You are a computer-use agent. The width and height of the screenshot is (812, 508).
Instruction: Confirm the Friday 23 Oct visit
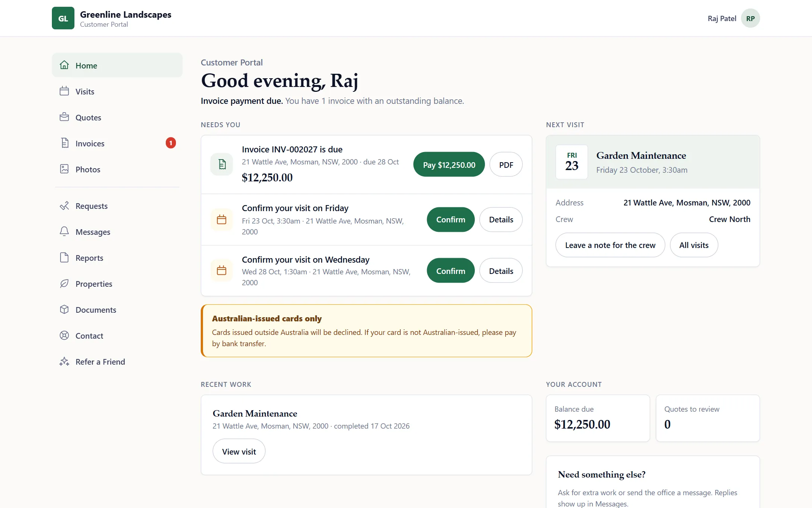(450, 219)
